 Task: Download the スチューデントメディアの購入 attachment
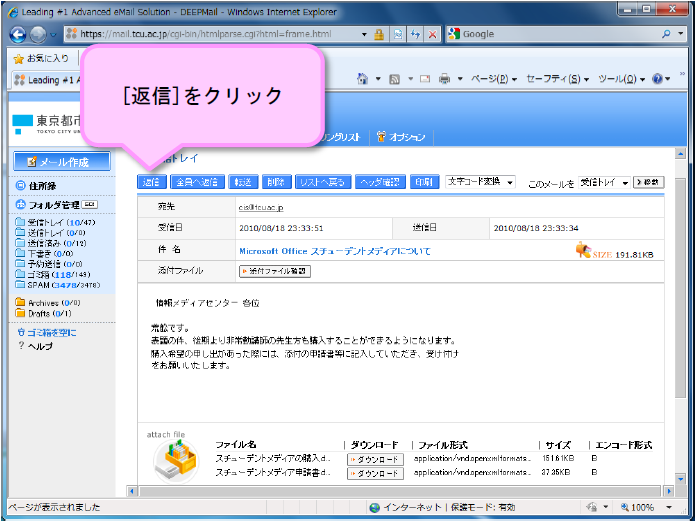click(x=375, y=460)
